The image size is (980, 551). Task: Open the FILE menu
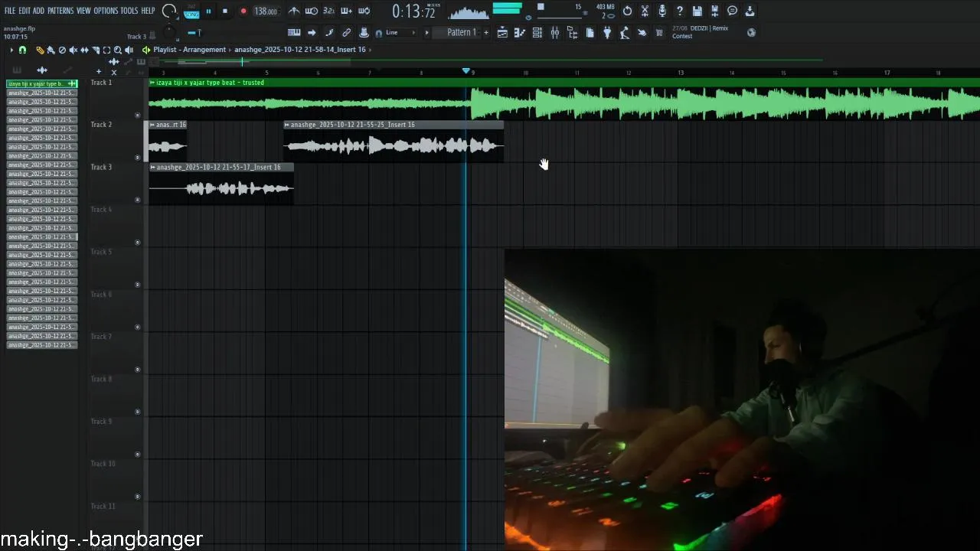coord(10,11)
